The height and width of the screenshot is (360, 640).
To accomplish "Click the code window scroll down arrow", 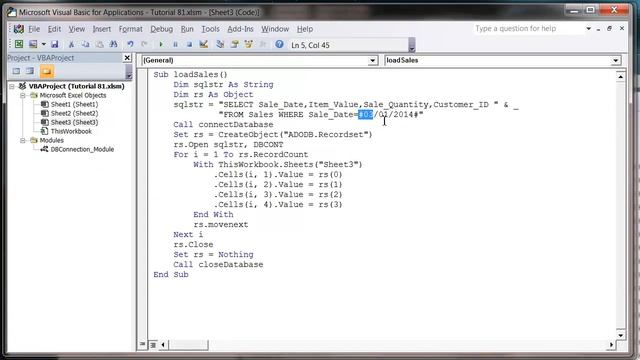I will click(620, 335).
